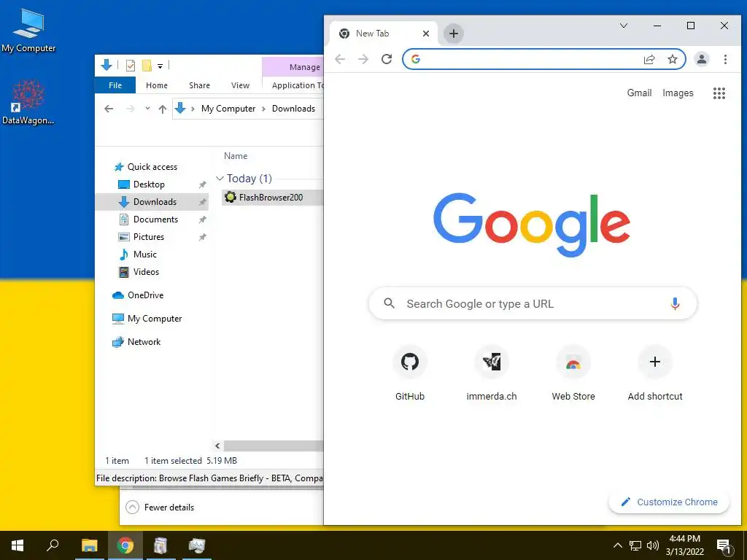Screen dimensions: 747x560
Task: Select Documents in navigation pane
Action: click(x=156, y=219)
